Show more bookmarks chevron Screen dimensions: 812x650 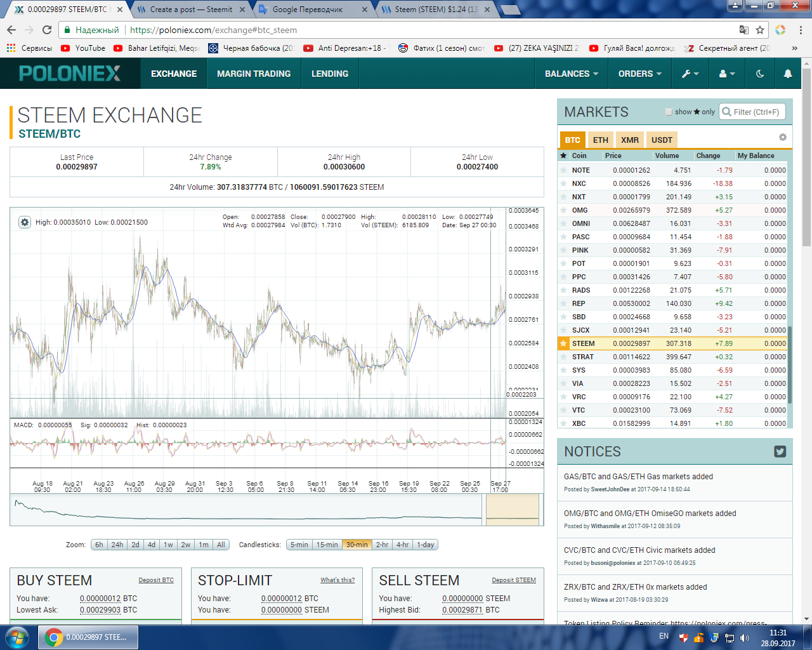click(794, 48)
